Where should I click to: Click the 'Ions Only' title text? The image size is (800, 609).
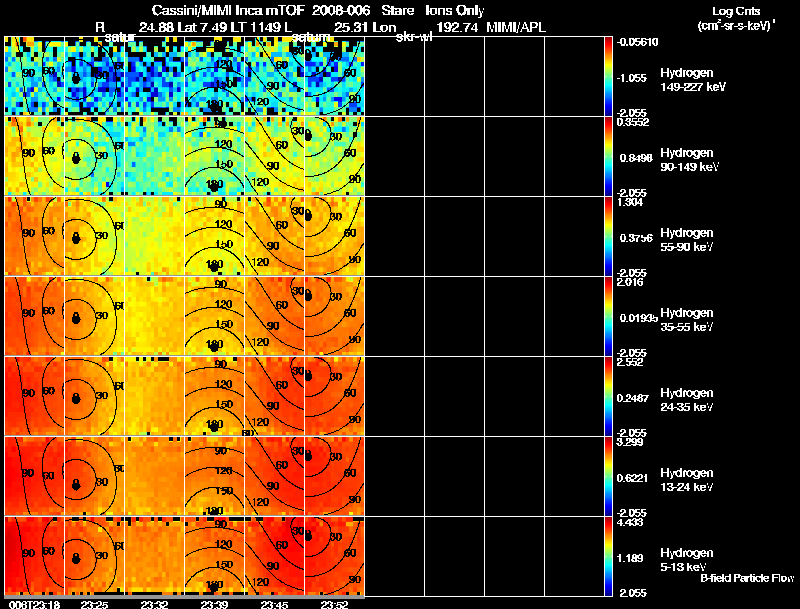pos(455,11)
